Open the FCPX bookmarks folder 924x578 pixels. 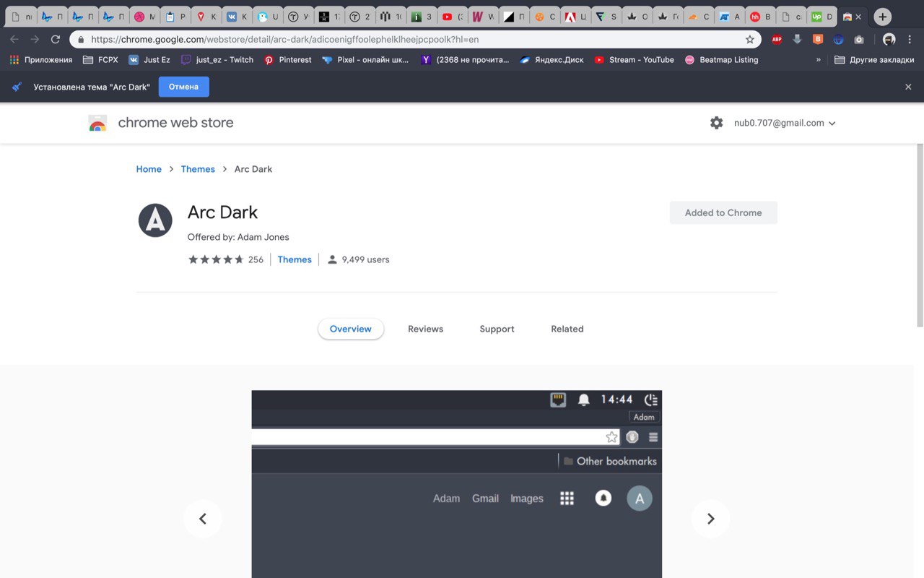[x=100, y=60]
